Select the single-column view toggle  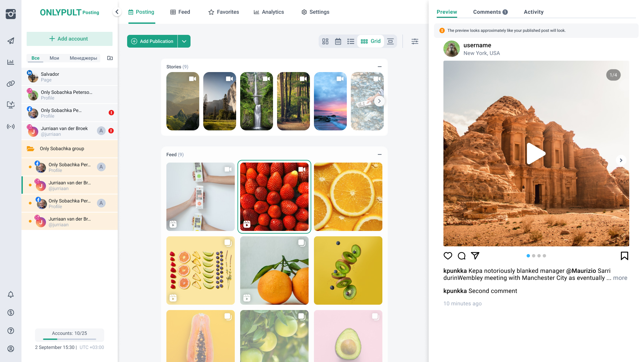390,41
